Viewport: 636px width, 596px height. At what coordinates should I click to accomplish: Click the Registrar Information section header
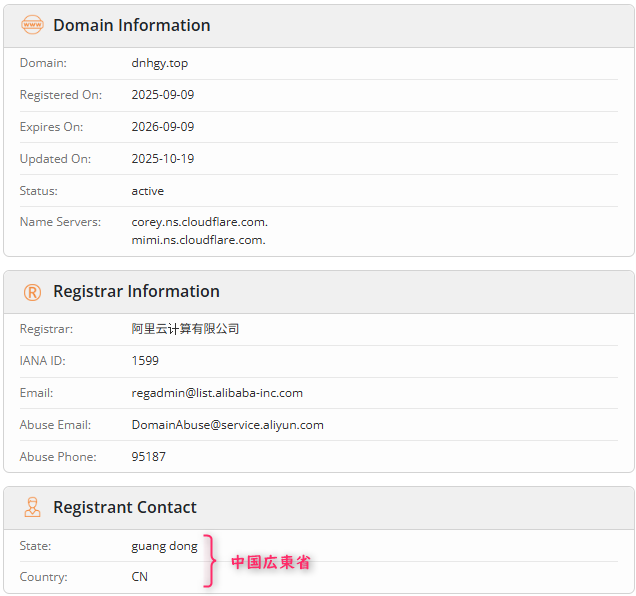[x=136, y=292]
